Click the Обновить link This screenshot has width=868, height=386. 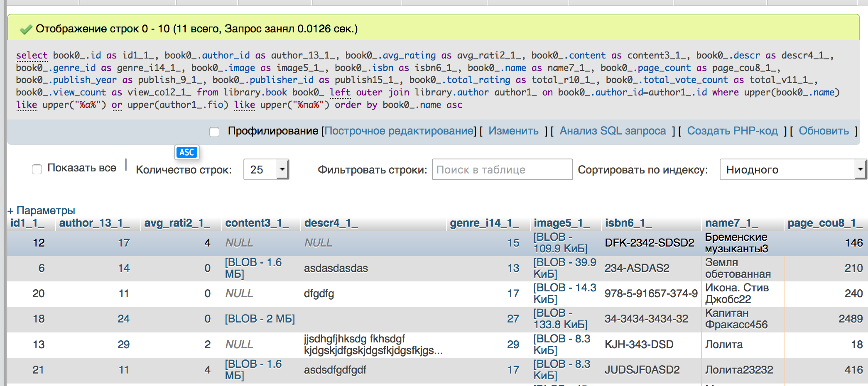824,131
